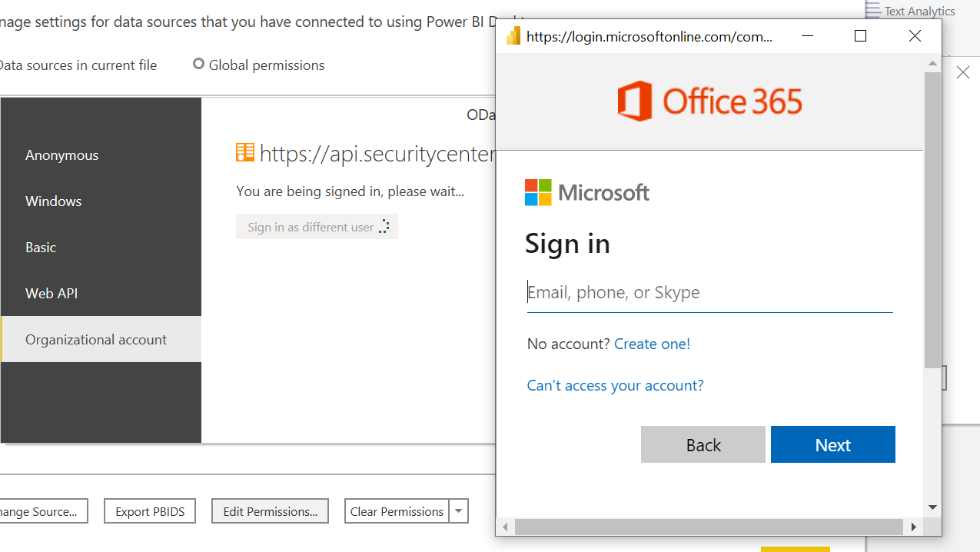Click the left arrow of the horizontal scrollbar
Image resolution: width=980 pixels, height=552 pixels.
tap(505, 527)
